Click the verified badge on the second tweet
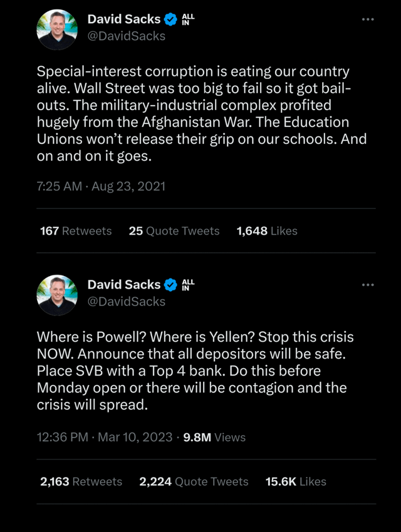Viewport: 401px width, 532px height. coord(170,285)
